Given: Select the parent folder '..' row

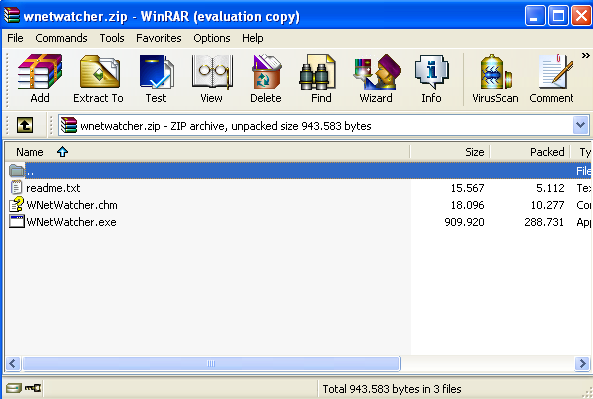Looking at the screenshot, I should [299, 171].
